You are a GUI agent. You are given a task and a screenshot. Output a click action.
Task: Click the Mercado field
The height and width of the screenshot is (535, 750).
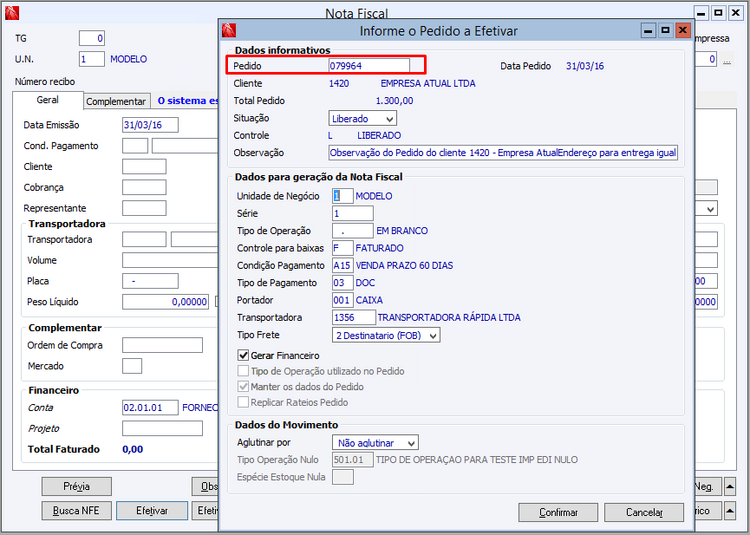coord(132,366)
